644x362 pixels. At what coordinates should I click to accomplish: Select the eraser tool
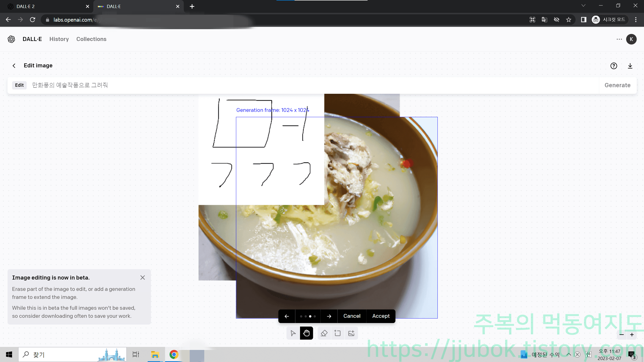click(324, 333)
